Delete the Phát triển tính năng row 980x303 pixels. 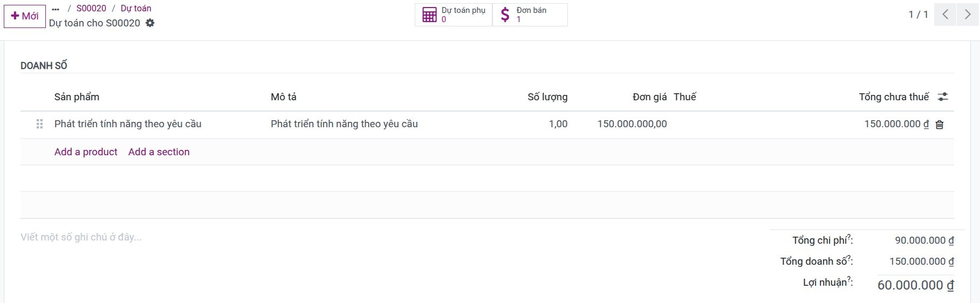tap(940, 125)
